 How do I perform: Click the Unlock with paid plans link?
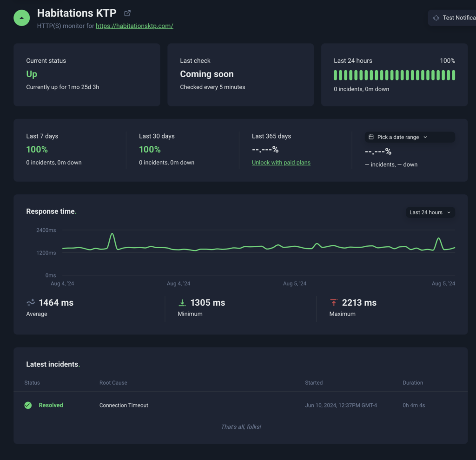[x=281, y=163]
